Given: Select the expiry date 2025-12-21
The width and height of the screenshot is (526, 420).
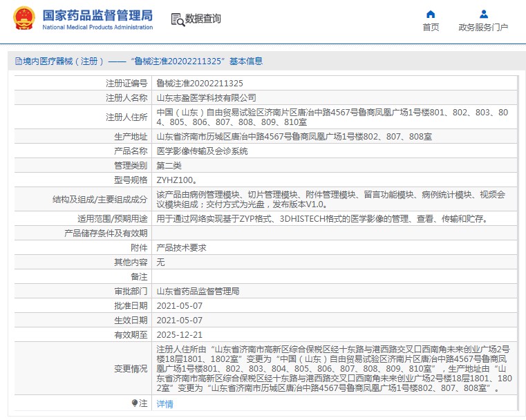Looking at the screenshot, I should coord(180,334).
